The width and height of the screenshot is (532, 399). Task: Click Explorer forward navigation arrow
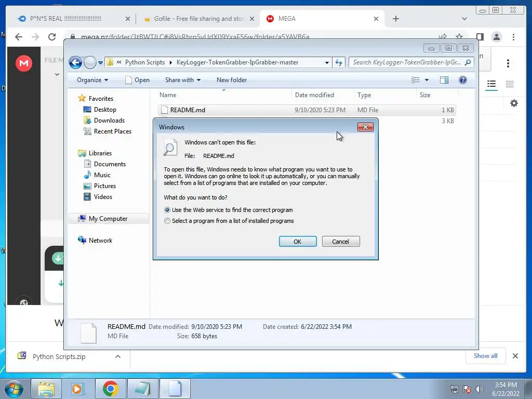click(90, 62)
